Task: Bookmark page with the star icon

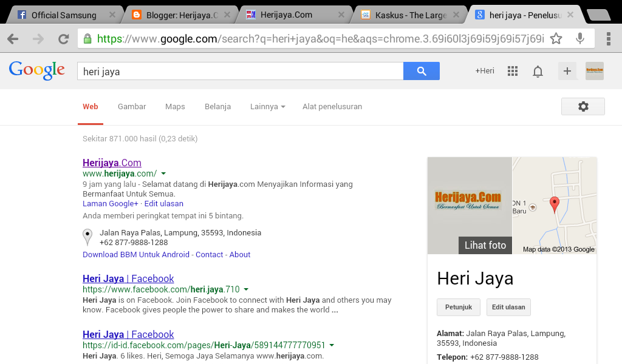Action: (556, 39)
